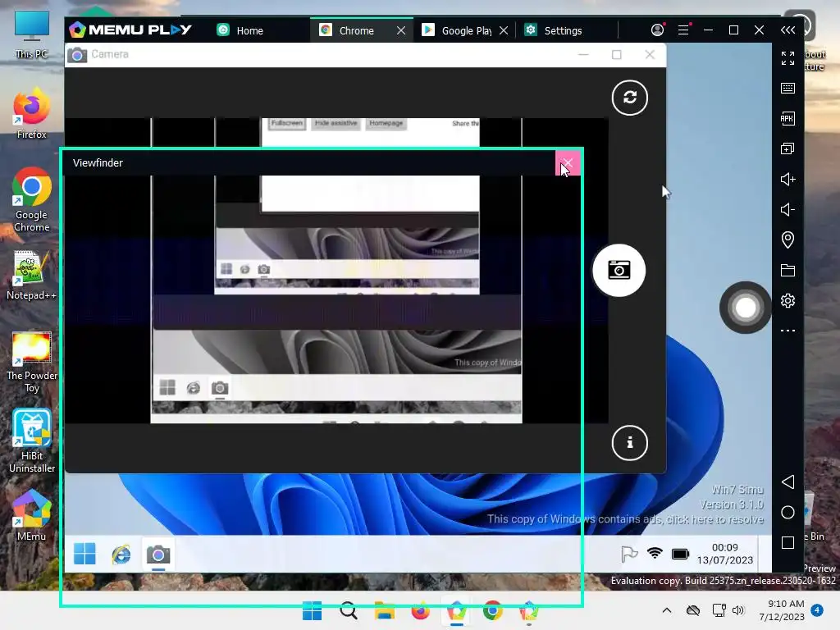Launch Internet Explorer in the simulated taskbar
This screenshot has height=630, width=840.
point(121,554)
